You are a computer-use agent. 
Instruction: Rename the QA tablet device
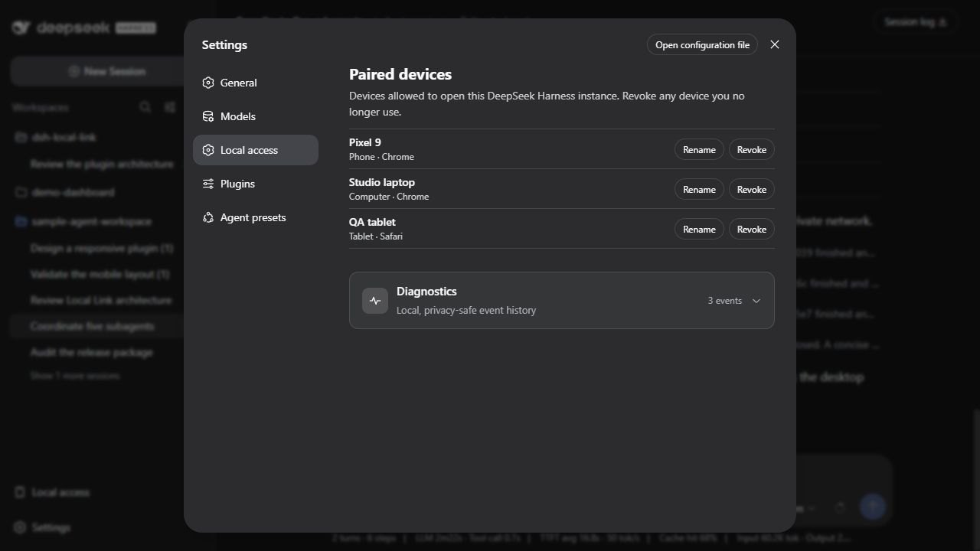(699, 229)
